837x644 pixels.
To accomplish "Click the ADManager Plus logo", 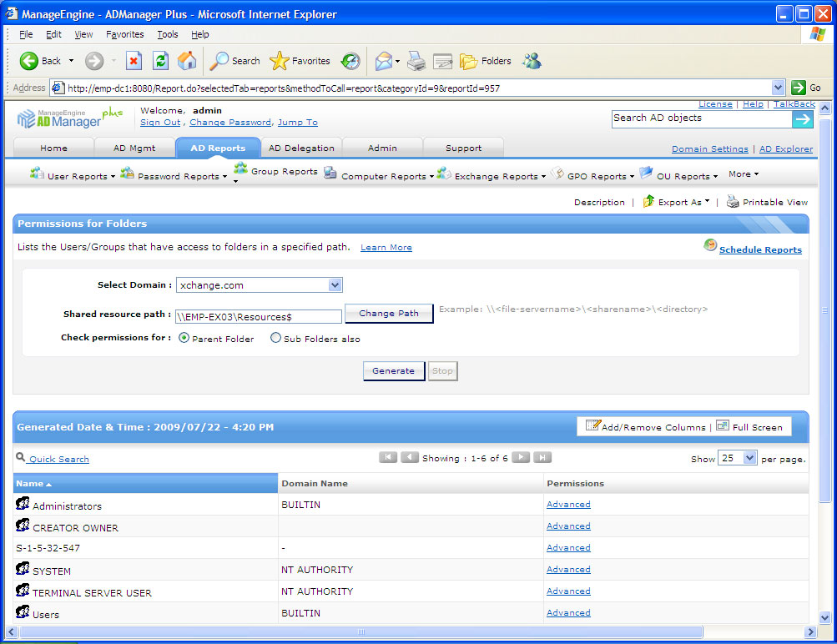I will (69, 118).
